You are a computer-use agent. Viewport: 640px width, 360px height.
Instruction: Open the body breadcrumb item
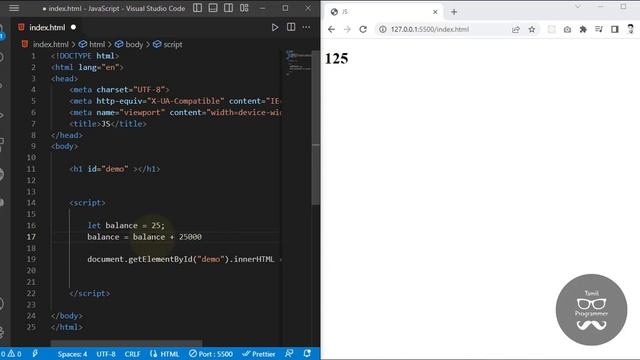(x=129, y=44)
